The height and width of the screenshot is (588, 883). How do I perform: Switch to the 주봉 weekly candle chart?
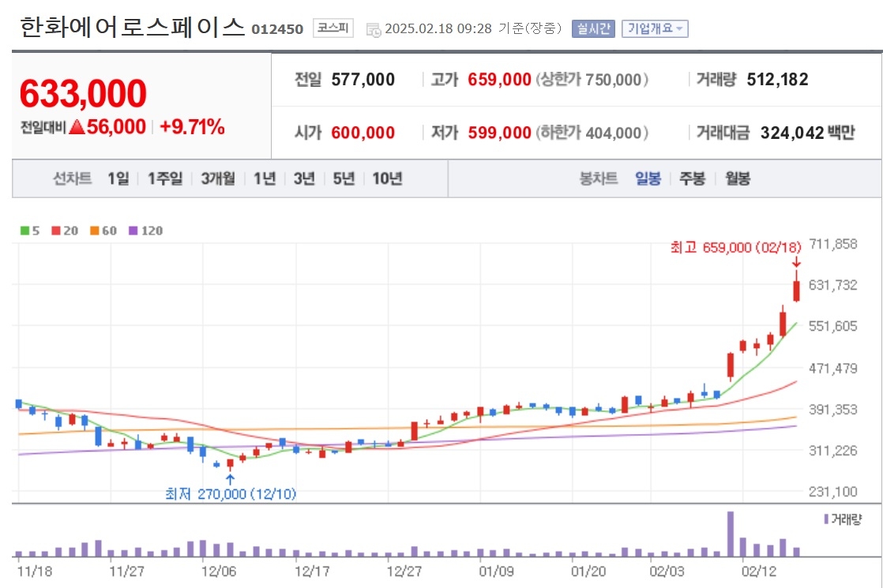click(692, 179)
